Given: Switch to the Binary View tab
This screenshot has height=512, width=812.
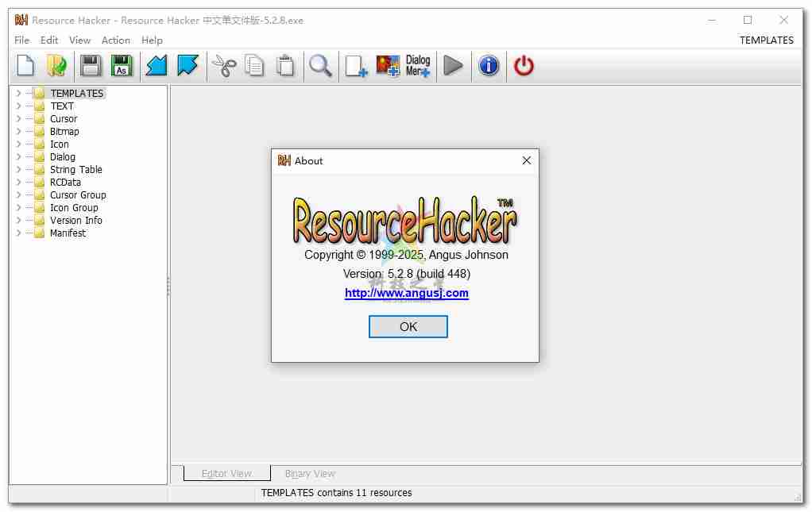Looking at the screenshot, I should 309,473.
